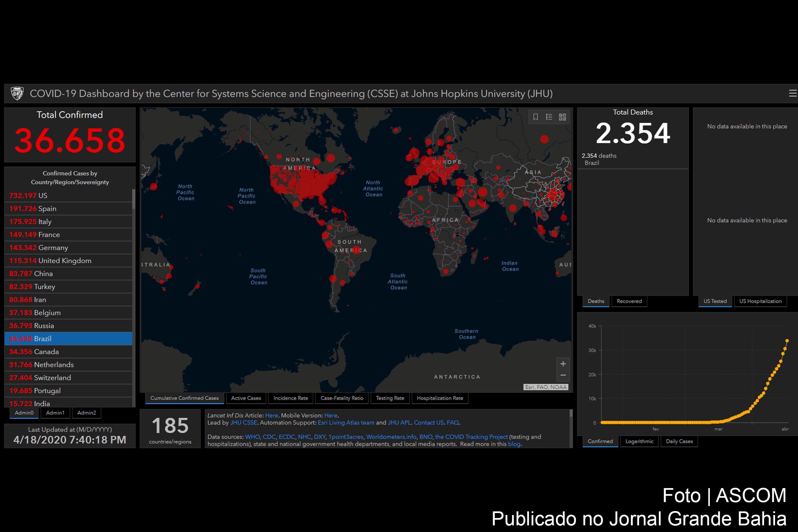This screenshot has height=532, width=798.
Task: Select the Case-Fatality Ratio tab
Action: coord(342,398)
